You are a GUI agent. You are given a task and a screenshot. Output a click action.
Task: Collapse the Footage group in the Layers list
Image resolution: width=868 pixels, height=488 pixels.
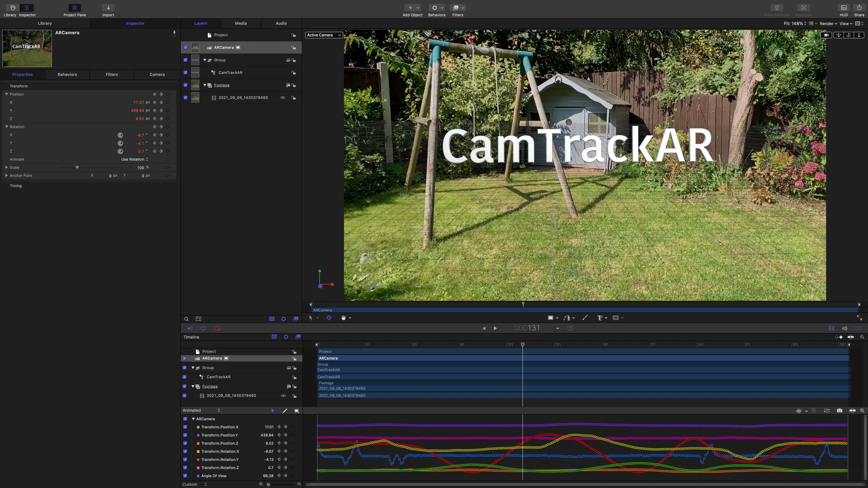pos(204,85)
